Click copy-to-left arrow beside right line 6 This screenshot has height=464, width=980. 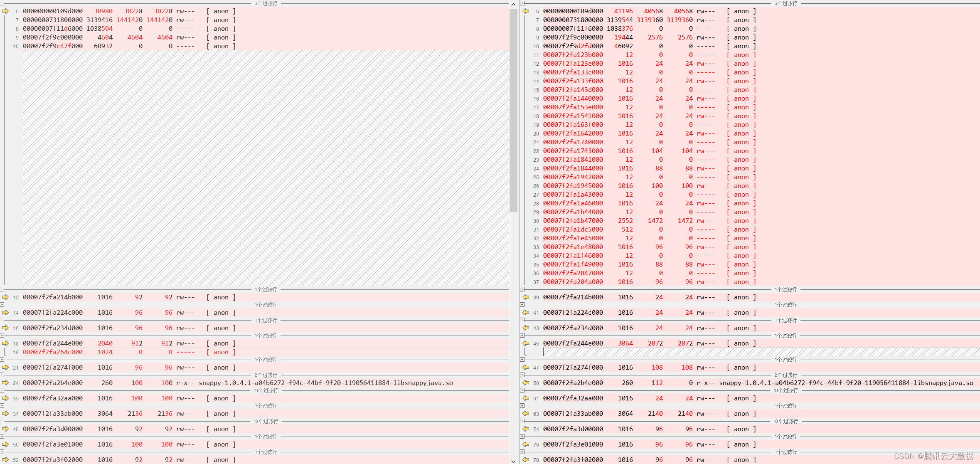(x=526, y=11)
